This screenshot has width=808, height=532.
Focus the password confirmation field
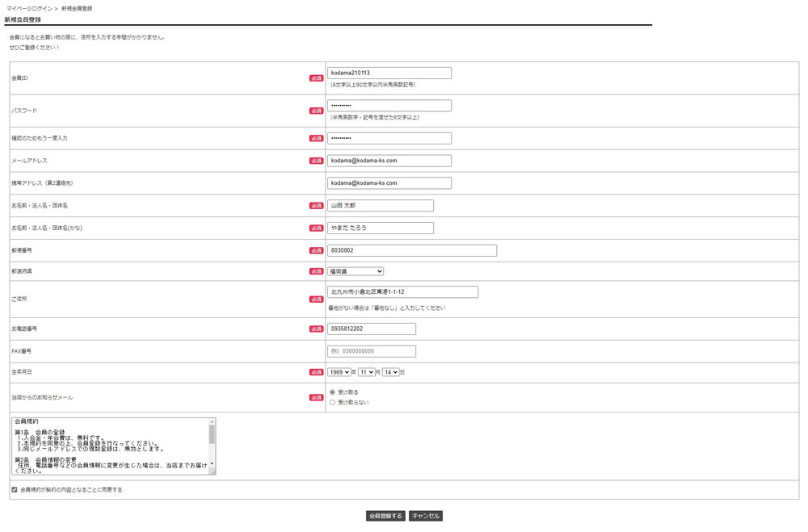(389, 138)
